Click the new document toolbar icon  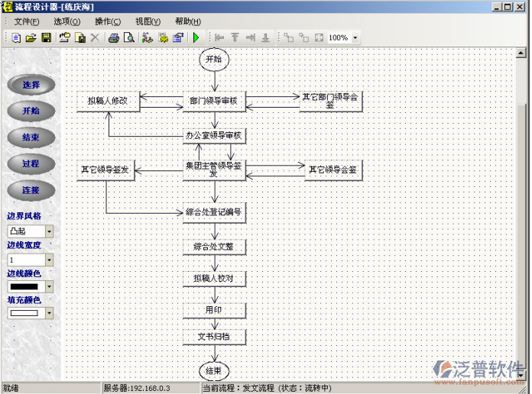click(x=16, y=37)
